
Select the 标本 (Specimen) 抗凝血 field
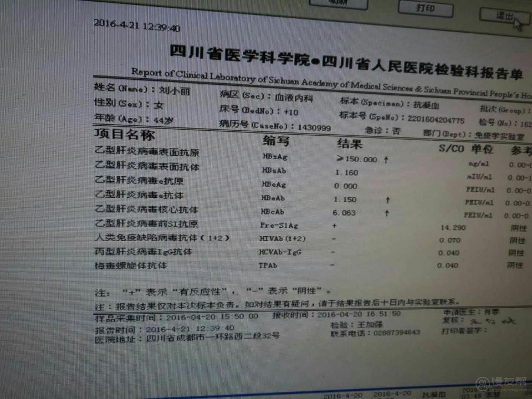click(x=390, y=103)
